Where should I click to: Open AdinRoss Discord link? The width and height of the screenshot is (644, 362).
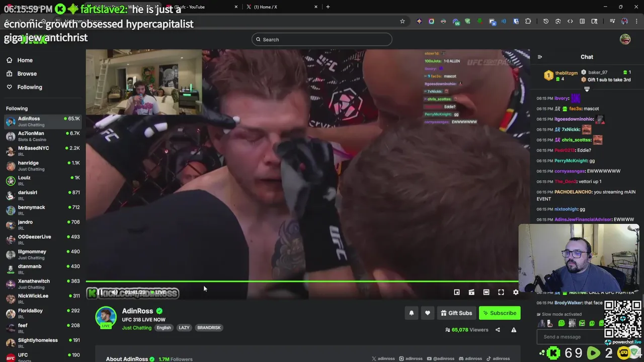470,358
